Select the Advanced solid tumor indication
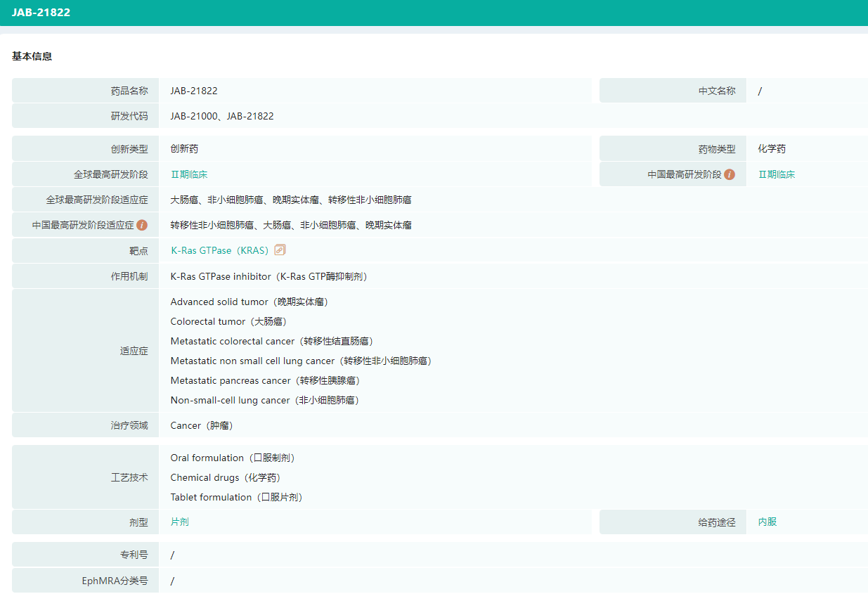The width and height of the screenshot is (868, 594). pyautogui.click(x=249, y=302)
